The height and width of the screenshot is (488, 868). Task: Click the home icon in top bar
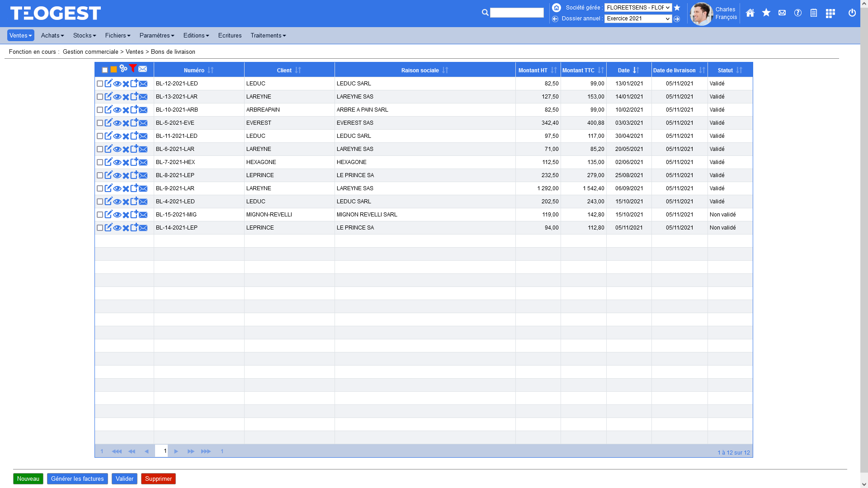point(750,13)
